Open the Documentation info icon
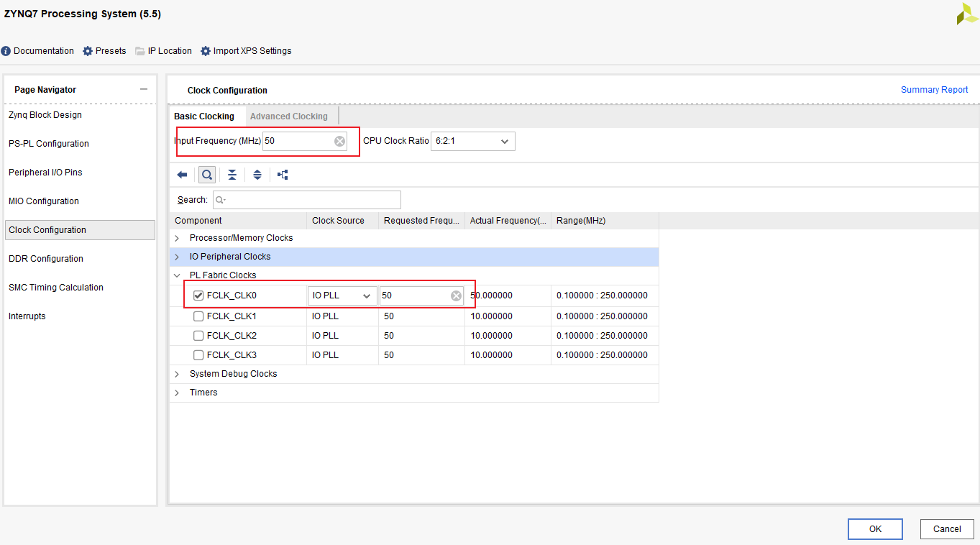This screenshot has width=980, height=545. 6,51
